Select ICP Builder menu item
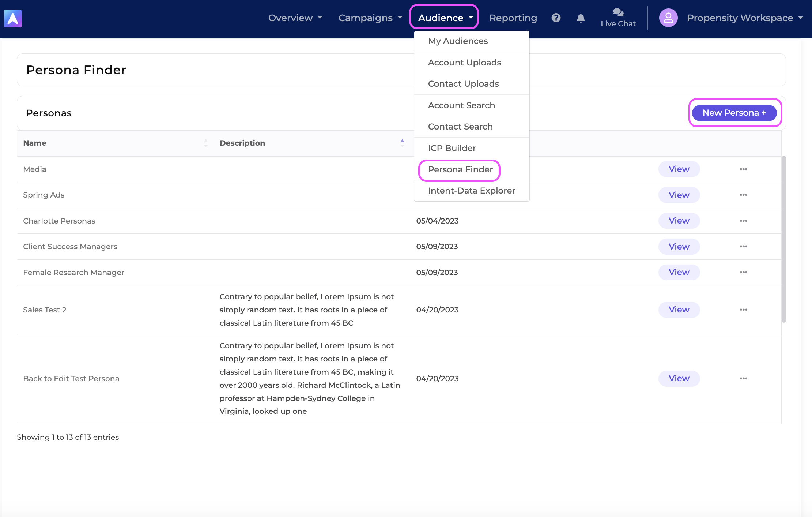The image size is (812, 517). pos(472,148)
